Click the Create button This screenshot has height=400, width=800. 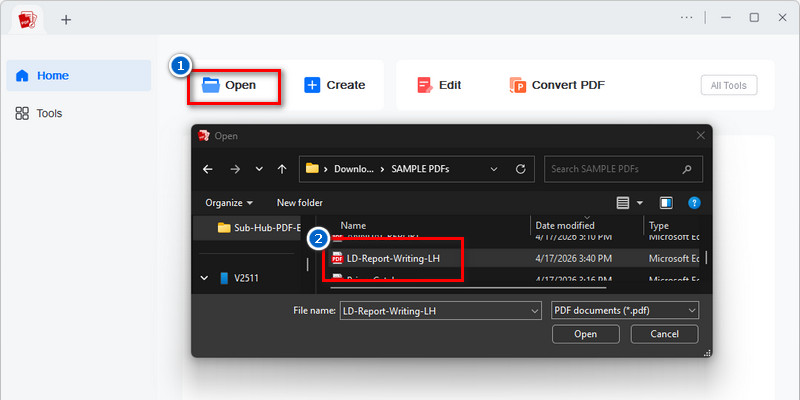(x=335, y=85)
